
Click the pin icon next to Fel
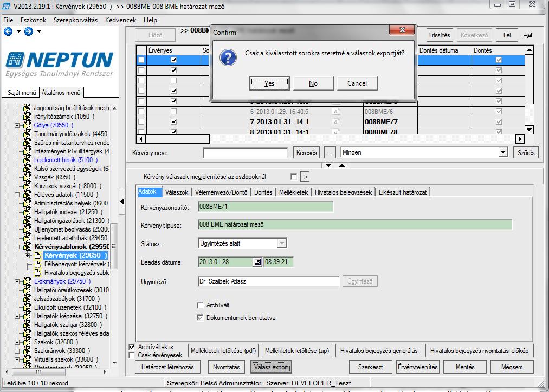528,35
